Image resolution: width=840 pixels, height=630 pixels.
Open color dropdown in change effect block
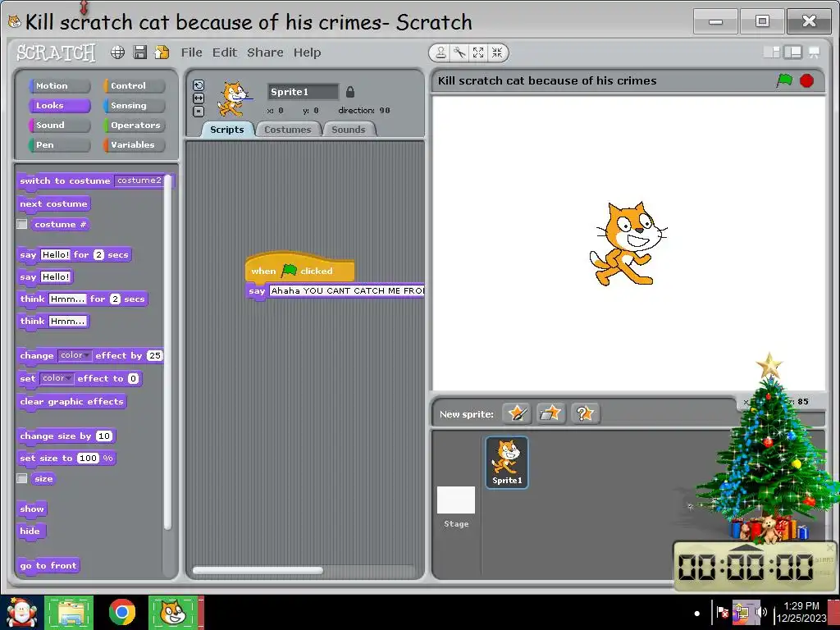coord(75,355)
